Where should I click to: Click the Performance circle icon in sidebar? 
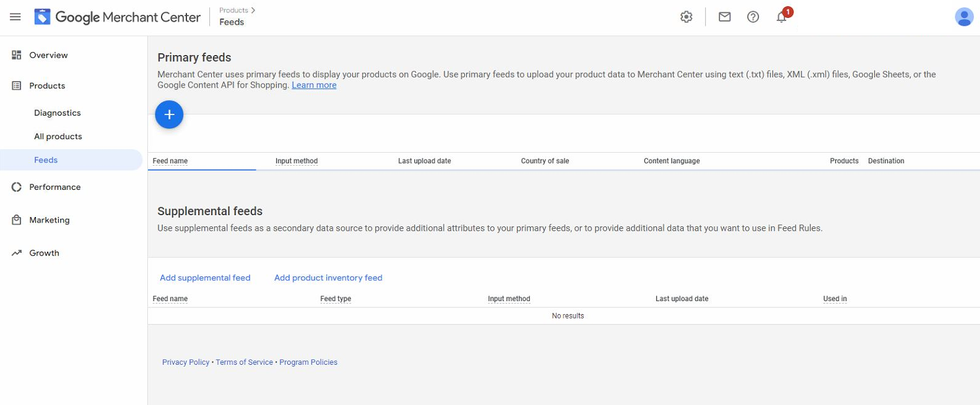[x=17, y=187]
